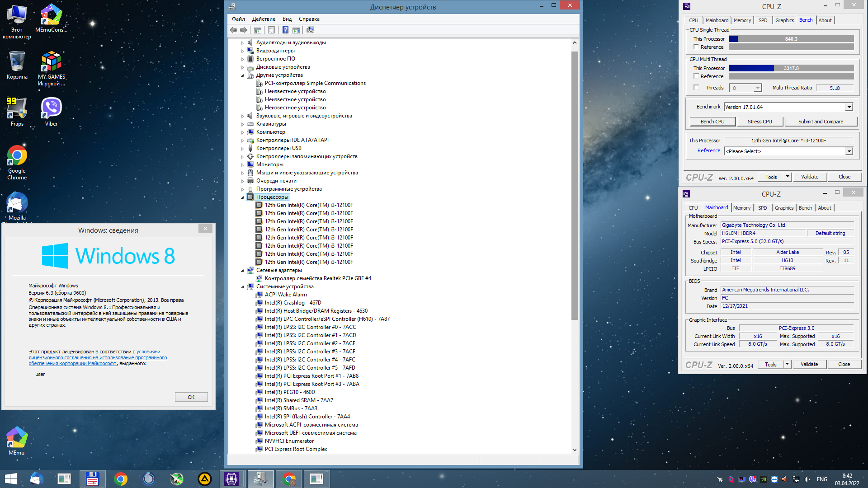Click the Properties toolbar icon in Device Manager
868x488 pixels.
click(x=271, y=30)
